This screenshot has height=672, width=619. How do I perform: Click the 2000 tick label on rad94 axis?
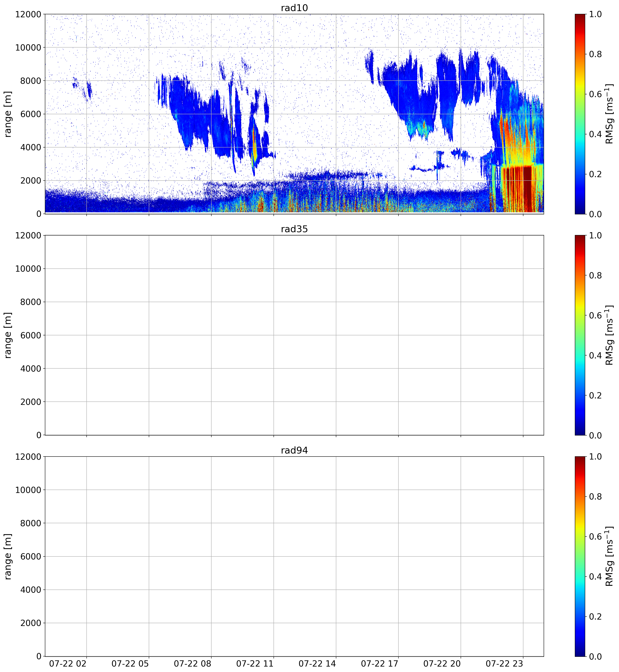30,623
